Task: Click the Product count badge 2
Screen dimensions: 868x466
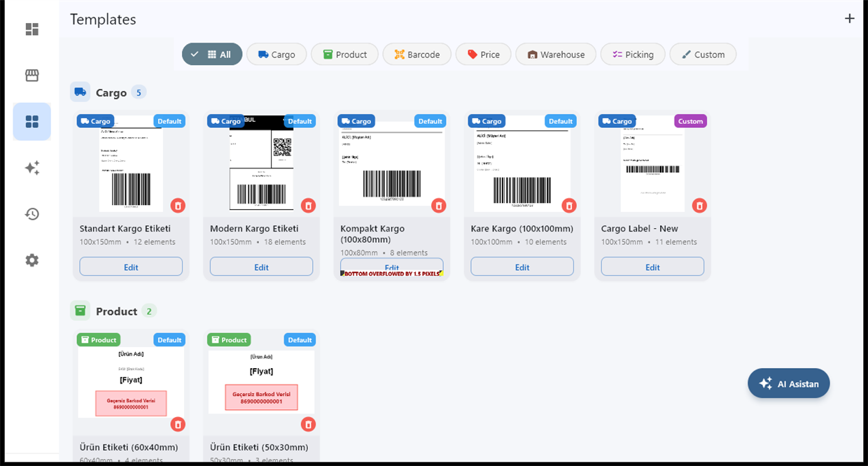Action: [149, 311]
